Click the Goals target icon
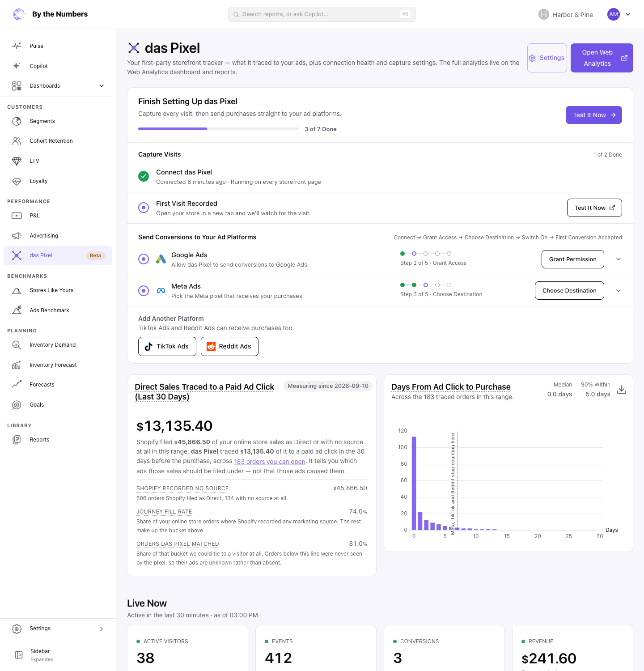 [17, 405]
